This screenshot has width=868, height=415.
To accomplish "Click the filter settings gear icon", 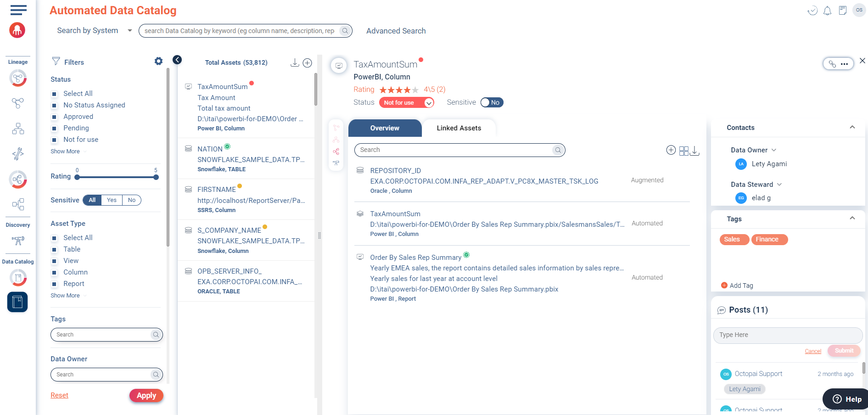I will tap(158, 61).
